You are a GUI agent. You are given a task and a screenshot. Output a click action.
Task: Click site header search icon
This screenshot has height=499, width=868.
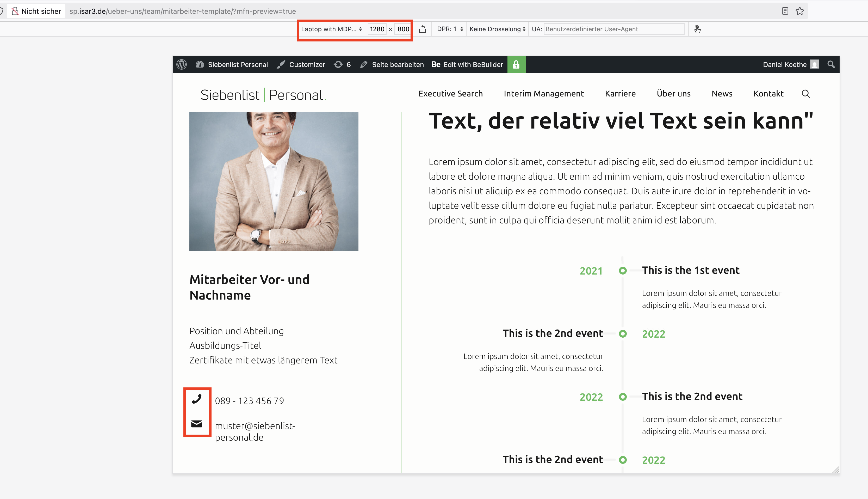coord(806,94)
